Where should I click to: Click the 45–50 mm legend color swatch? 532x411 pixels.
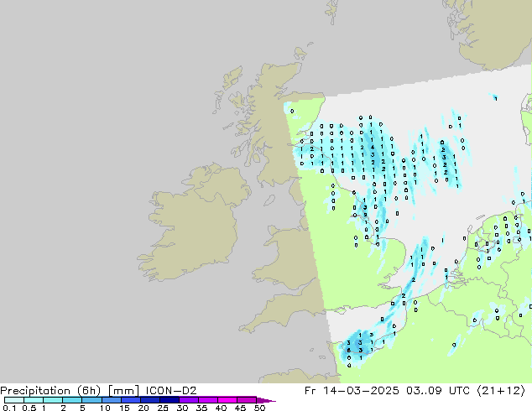[247, 400]
